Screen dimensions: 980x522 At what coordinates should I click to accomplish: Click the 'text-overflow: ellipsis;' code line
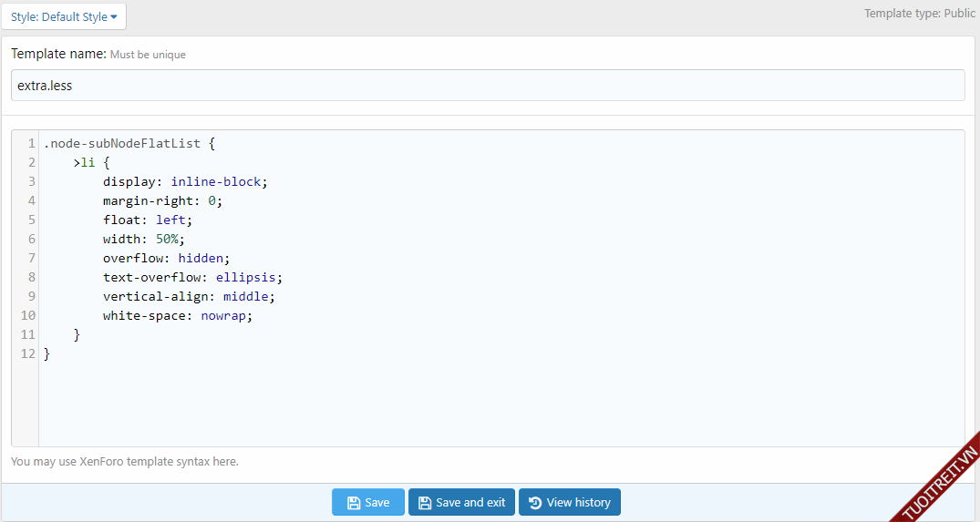point(192,277)
